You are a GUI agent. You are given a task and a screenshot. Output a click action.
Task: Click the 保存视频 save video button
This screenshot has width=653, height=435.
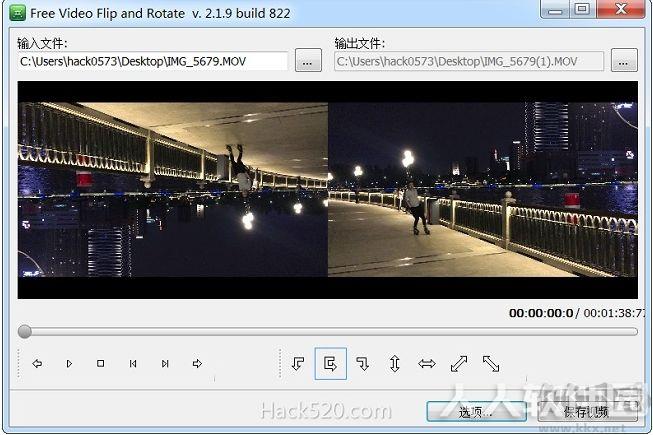click(x=588, y=412)
